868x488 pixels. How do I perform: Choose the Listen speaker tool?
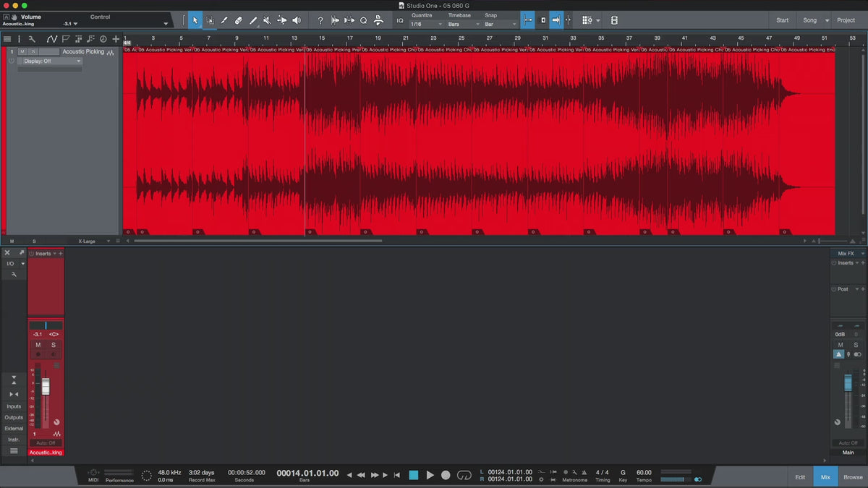click(296, 20)
